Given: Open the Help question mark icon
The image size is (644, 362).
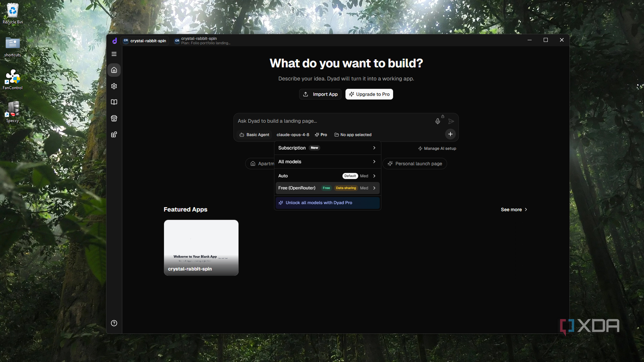Looking at the screenshot, I should point(114,323).
